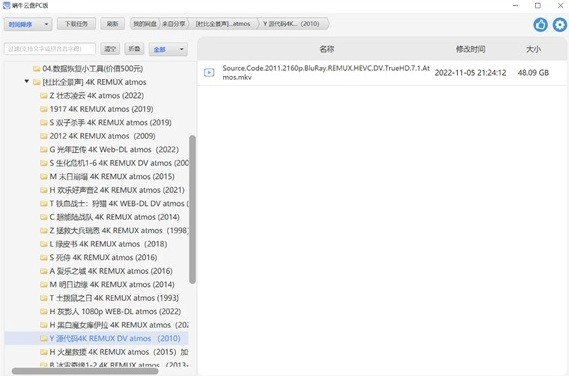Click folder icon of 1917 4K REMUX atmos
This screenshot has width=569, height=376.
44,109
